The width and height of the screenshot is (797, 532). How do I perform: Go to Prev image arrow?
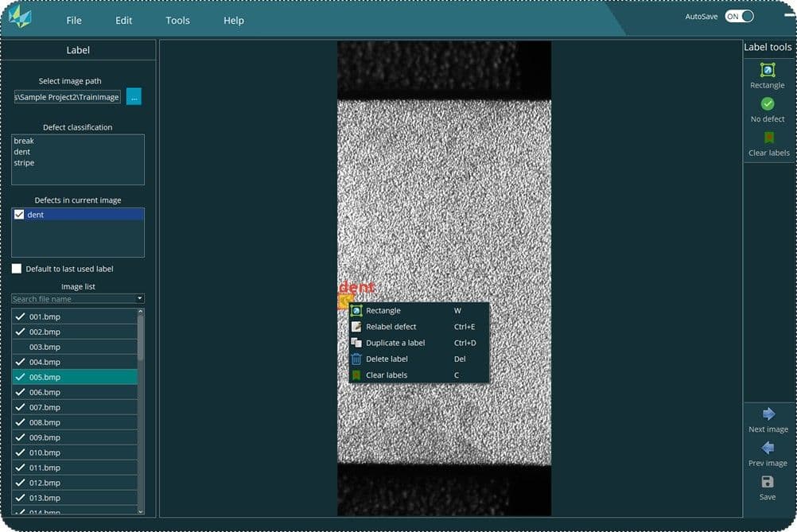coord(768,449)
